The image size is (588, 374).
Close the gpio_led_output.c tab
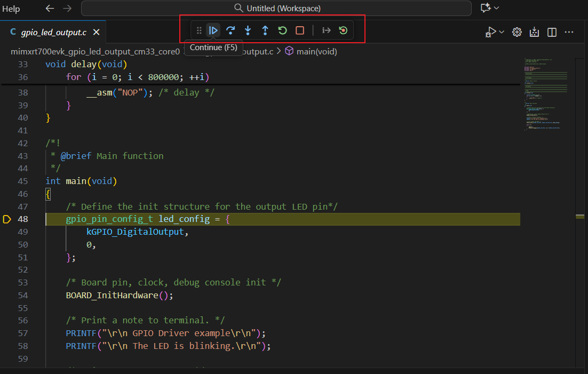[97, 32]
